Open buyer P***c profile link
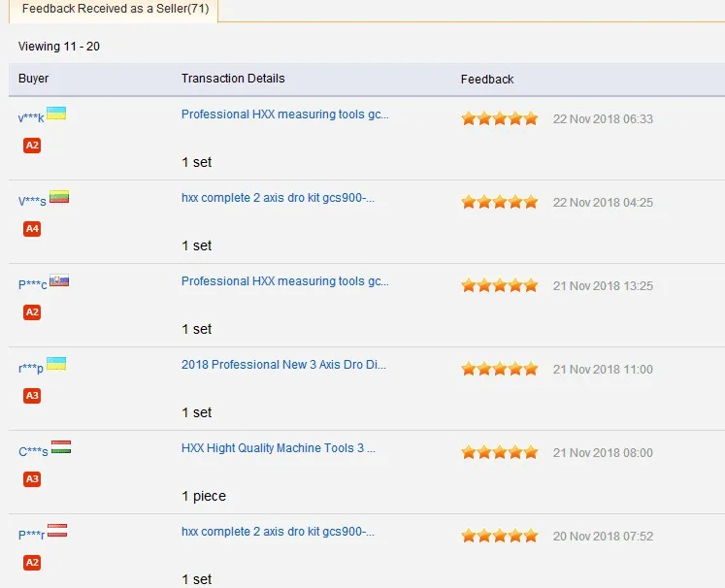725x588 pixels. click(x=32, y=284)
